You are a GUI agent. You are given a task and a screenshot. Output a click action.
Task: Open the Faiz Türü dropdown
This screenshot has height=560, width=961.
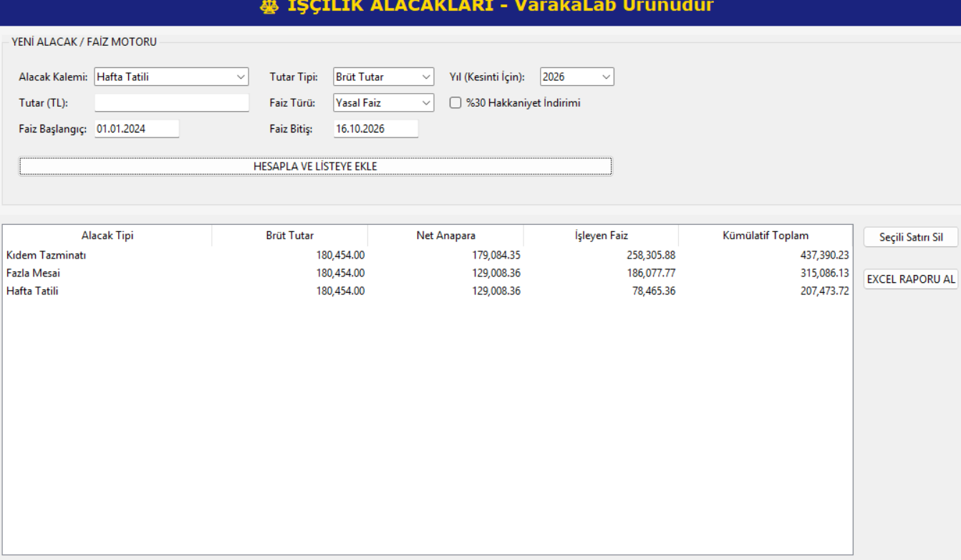[x=384, y=102]
